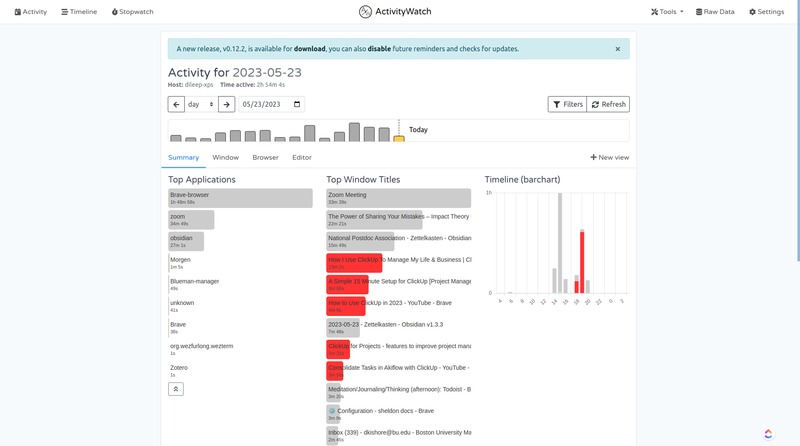Click the ActivityWatch logo
The width and height of the screenshot is (800, 446).
click(x=395, y=11)
